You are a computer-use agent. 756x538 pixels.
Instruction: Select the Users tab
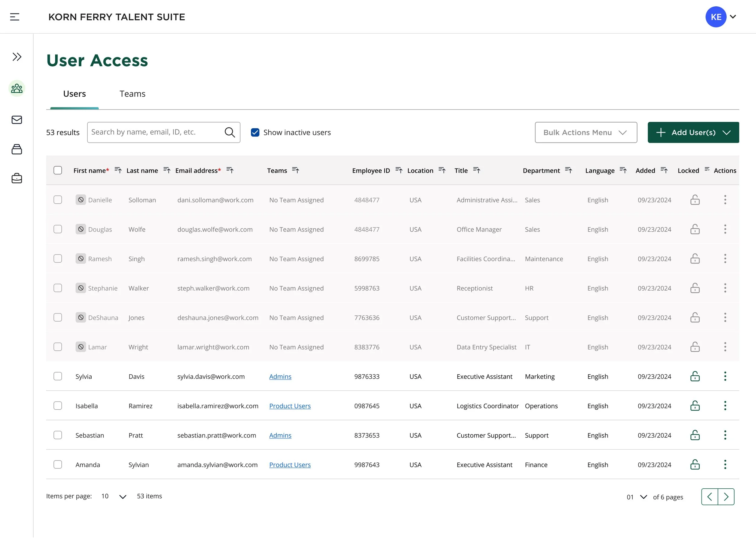pyautogui.click(x=74, y=94)
